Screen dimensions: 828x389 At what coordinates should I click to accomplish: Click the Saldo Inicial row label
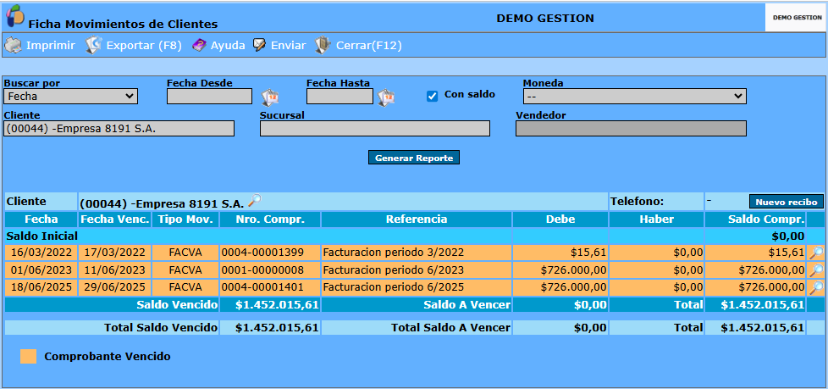42,236
